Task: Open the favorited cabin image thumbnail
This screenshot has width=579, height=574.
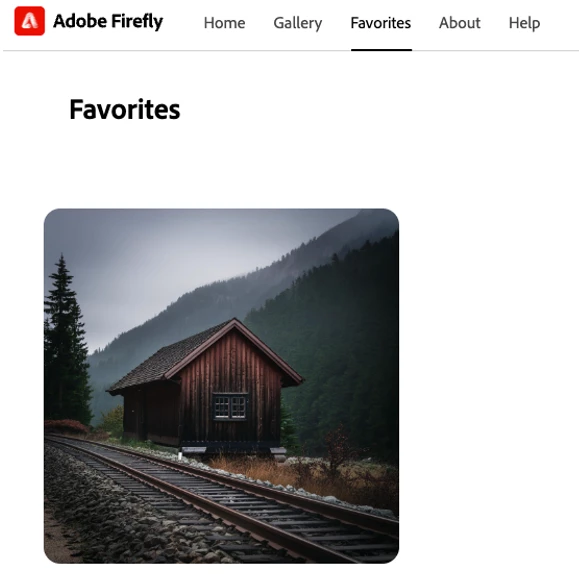Action: (221, 386)
